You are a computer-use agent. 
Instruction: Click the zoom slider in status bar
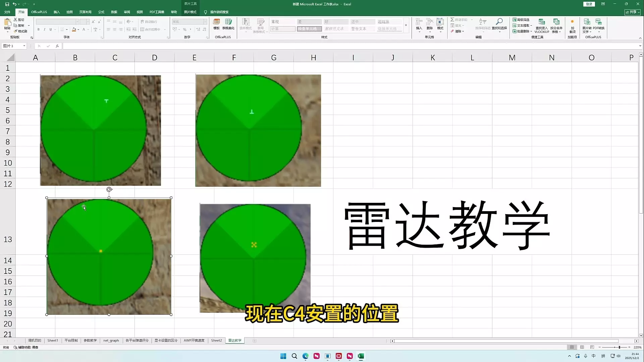(x=619, y=347)
